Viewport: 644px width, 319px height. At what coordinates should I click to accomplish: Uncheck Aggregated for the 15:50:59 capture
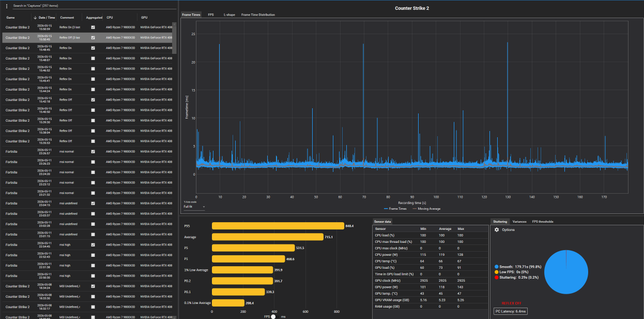[93, 27]
